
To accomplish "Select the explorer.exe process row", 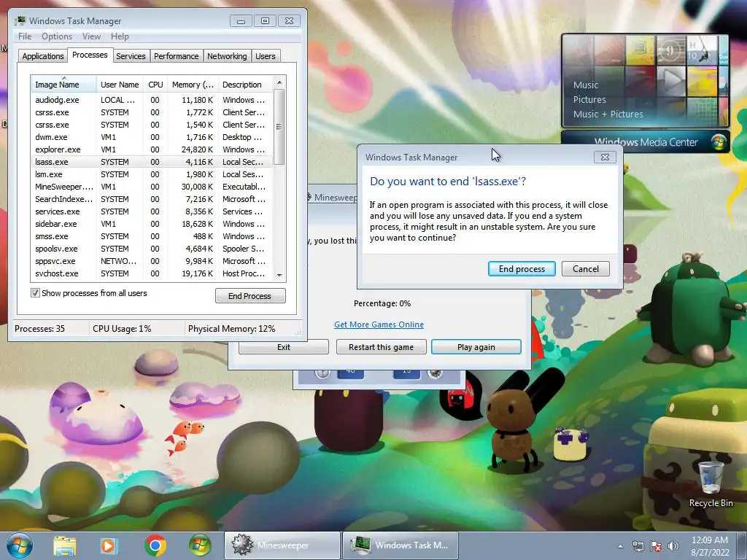I will pyautogui.click(x=152, y=149).
